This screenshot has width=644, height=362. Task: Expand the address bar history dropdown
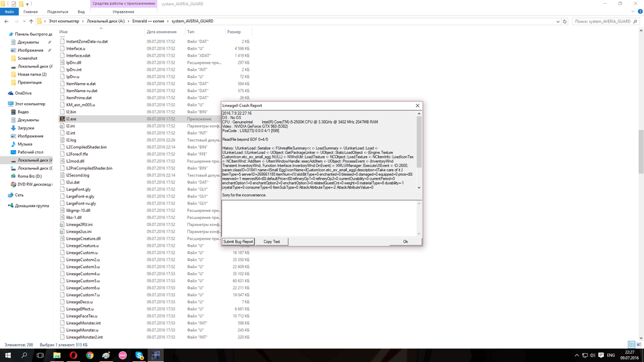click(x=558, y=21)
